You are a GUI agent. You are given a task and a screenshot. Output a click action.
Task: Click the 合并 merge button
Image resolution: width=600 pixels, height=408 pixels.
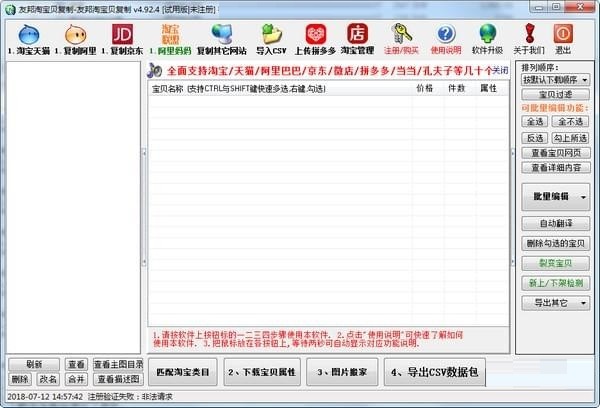(76, 379)
